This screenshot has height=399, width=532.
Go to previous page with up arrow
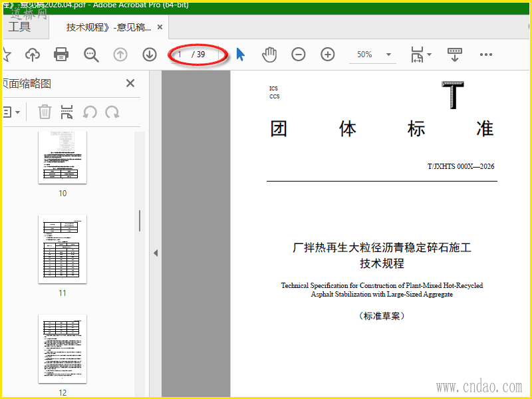point(120,55)
